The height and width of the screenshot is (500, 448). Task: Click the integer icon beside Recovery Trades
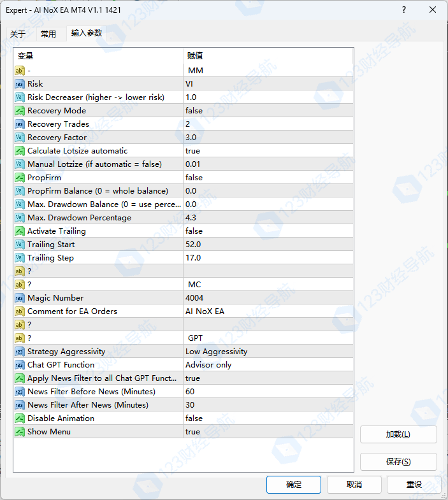[x=20, y=124]
